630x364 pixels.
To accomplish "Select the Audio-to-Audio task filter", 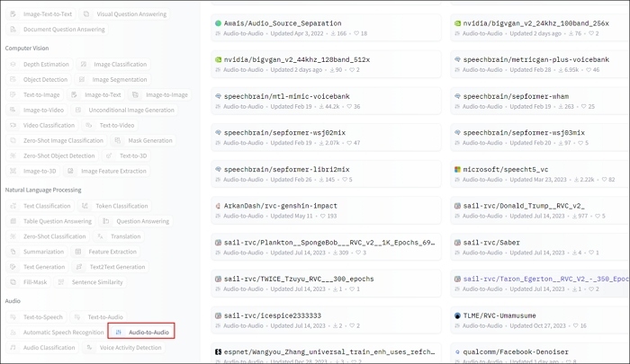I will pos(141,332).
